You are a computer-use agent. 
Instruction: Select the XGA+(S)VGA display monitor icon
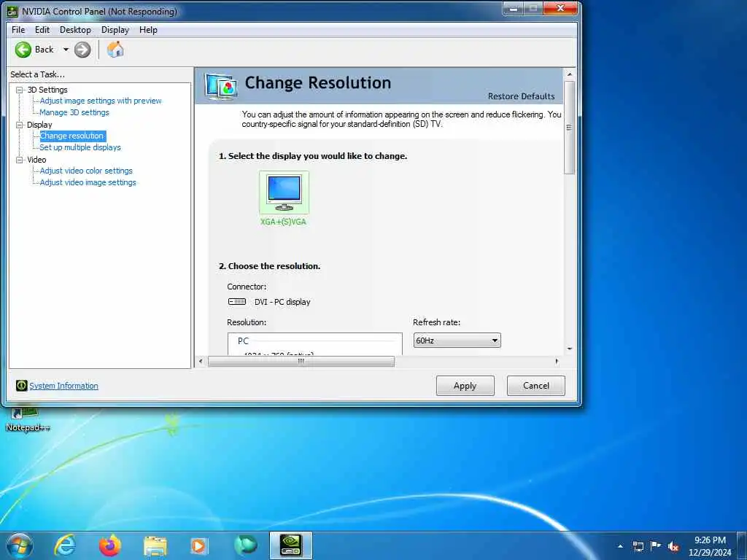[284, 192]
